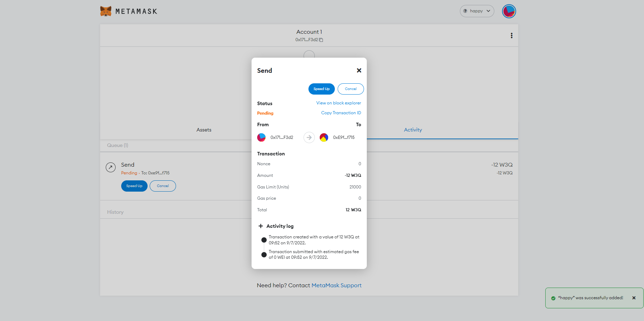Switch to the Activity tab

tap(413, 130)
